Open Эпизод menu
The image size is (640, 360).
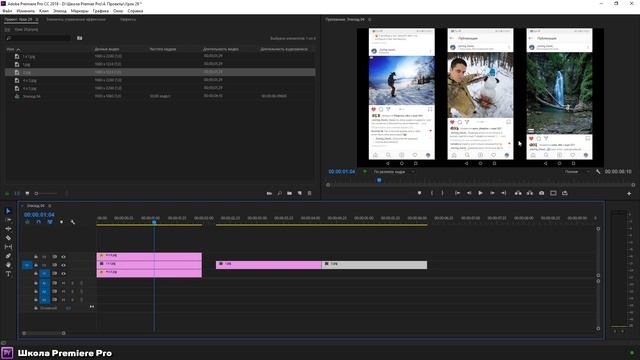click(60, 11)
